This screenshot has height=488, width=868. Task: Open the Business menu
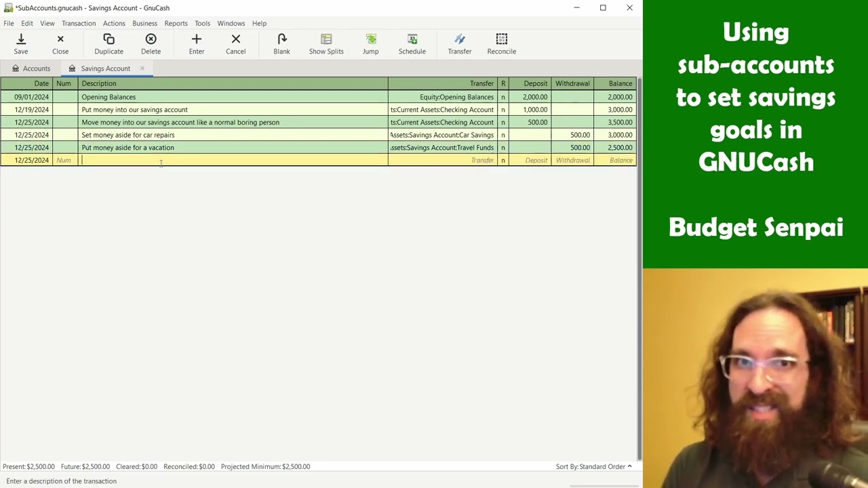click(x=144, y=23)
